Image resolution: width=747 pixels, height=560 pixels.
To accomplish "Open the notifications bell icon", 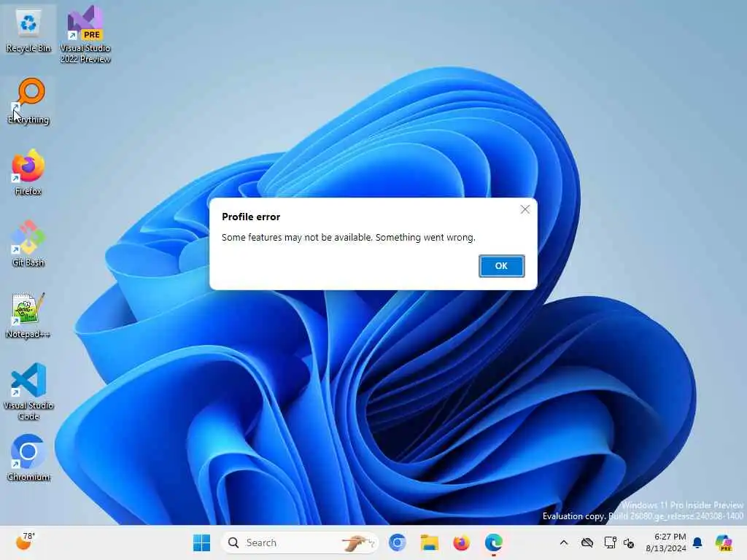I will [697, 542].
